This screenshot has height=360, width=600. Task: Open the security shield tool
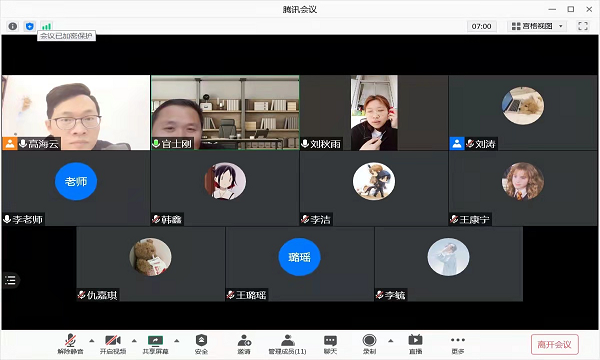tap(201, 344)
